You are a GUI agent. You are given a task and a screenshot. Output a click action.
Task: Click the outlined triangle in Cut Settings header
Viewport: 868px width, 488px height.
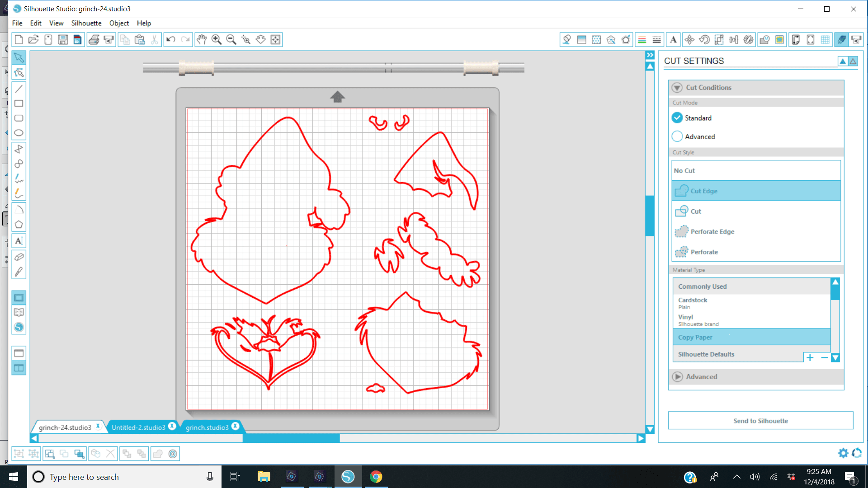click(853, 61)
